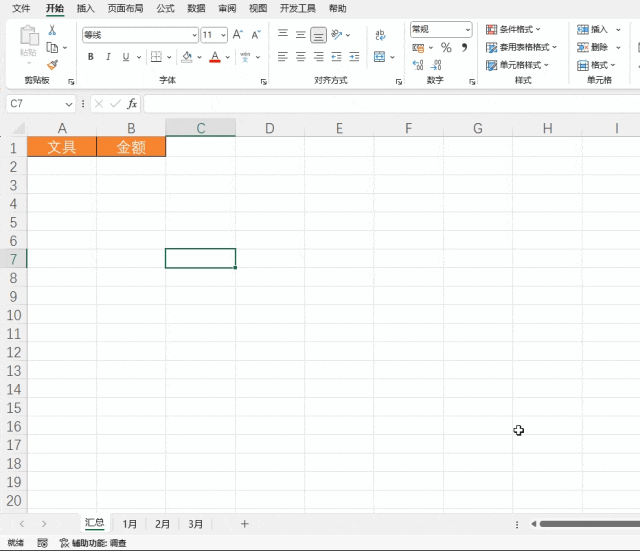Click 删除 delete cells button
Viewport: 640px width, 551px height.
pos(592,47)
